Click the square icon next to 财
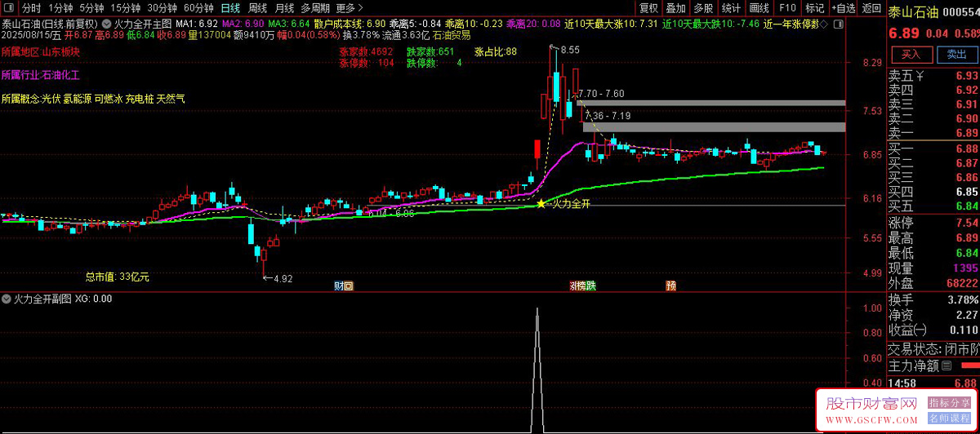This screenshot has width=980, height=434. click(x=349, y=286)
